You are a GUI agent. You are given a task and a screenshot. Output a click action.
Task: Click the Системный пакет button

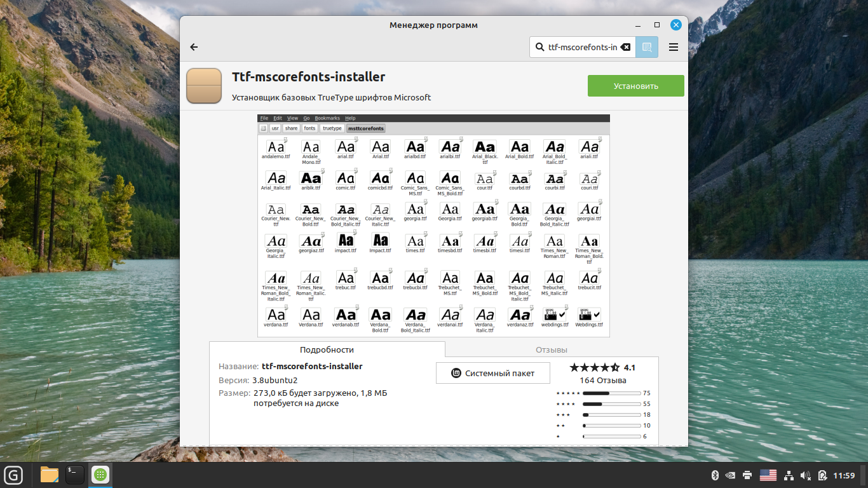point(492,373)
